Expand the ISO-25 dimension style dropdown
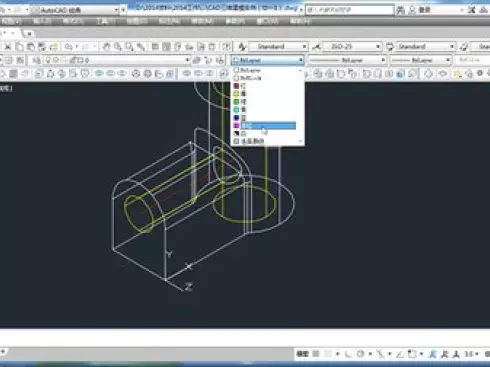This screenshot has height=367, width=490. pyautogui.click(x=352, y=46)
